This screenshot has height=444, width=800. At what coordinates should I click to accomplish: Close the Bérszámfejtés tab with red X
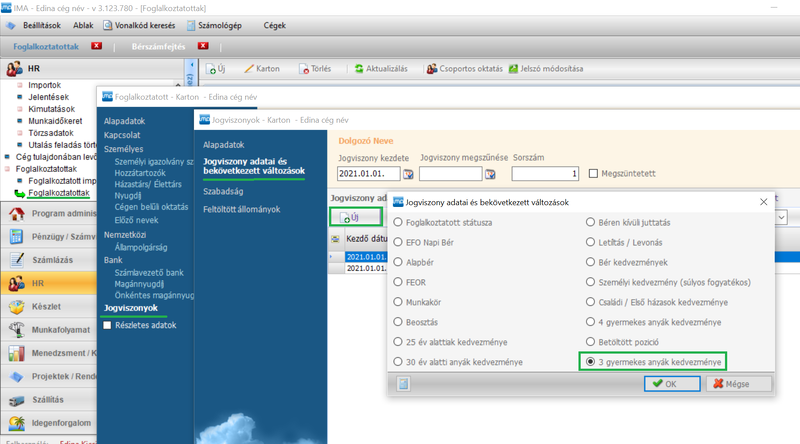(204, 46)
